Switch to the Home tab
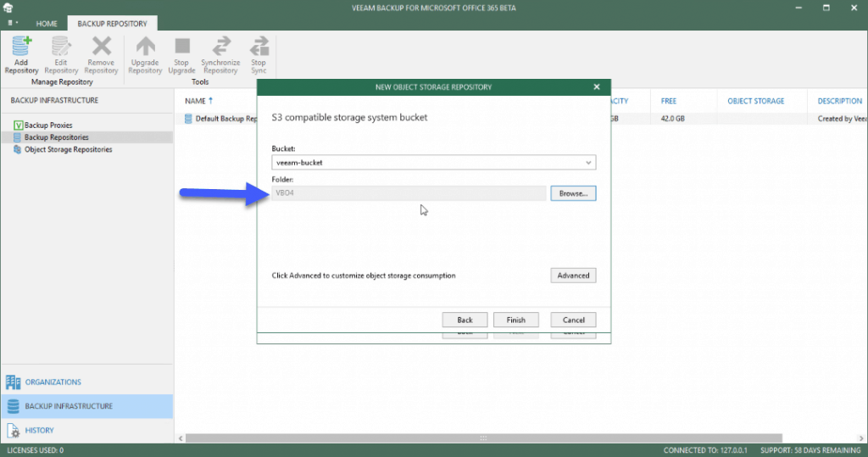The width and height of the screenshot is (868, 457). tap(47, 24)
